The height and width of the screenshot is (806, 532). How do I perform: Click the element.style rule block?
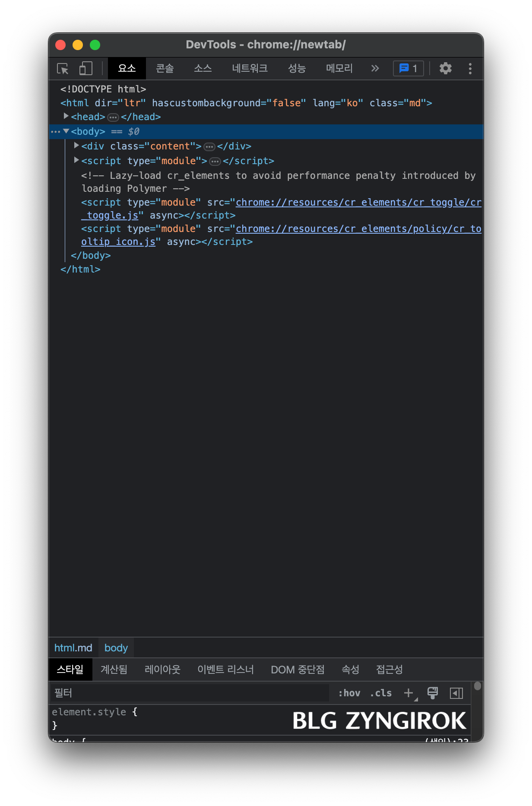(x=259, y=719)
